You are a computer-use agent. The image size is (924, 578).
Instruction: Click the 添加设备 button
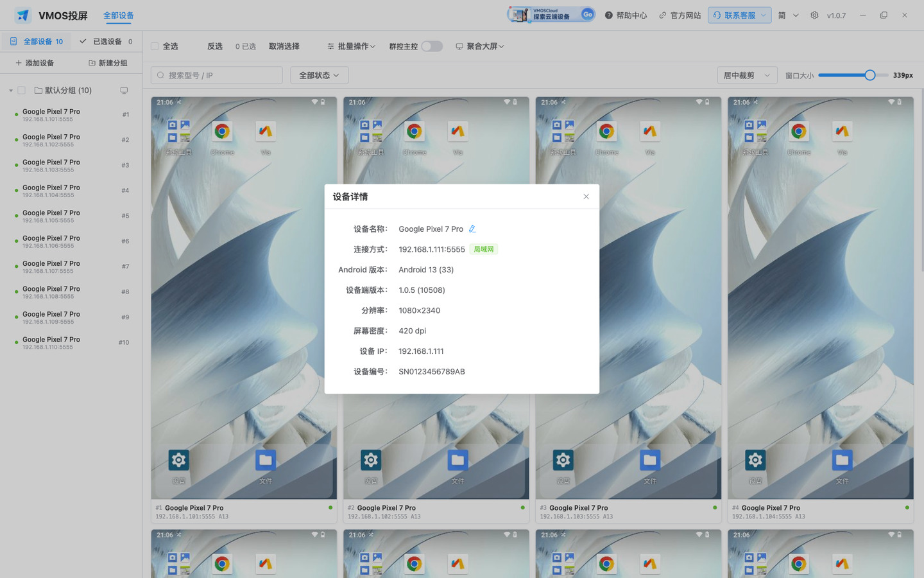(x=35, y=63)
